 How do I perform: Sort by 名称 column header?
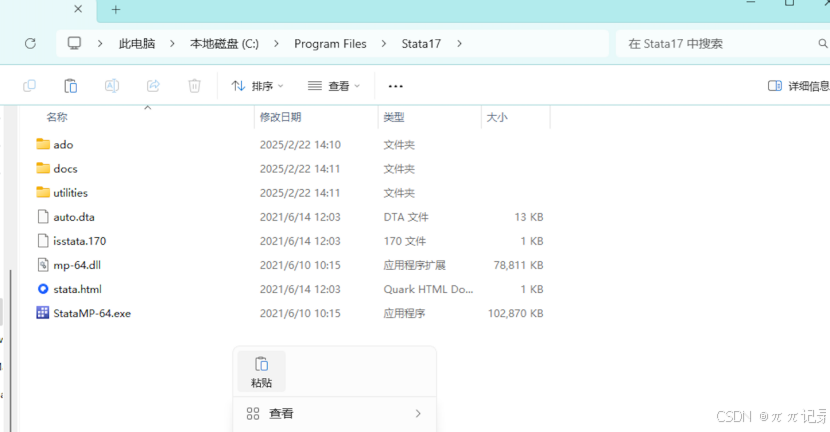click(x=57, y=117)
